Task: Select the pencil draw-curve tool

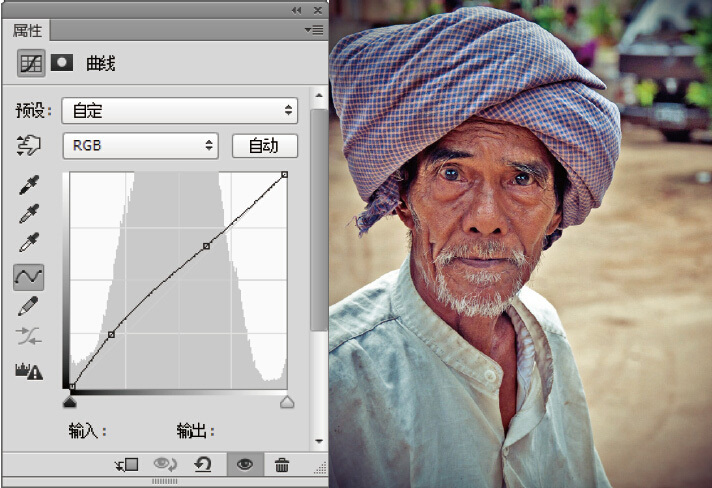Action: coord(28,306)
